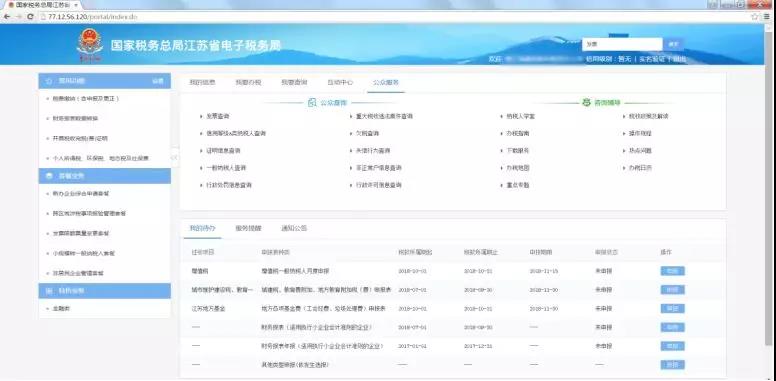The height and width of the screenshot is (381, 776).
Task: Click the 套餐业务 sidebar header icon
Action: coord(49,176)
